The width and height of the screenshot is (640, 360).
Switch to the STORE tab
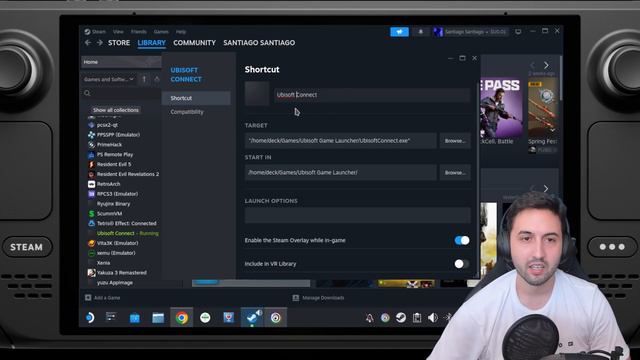coord(119,42)
